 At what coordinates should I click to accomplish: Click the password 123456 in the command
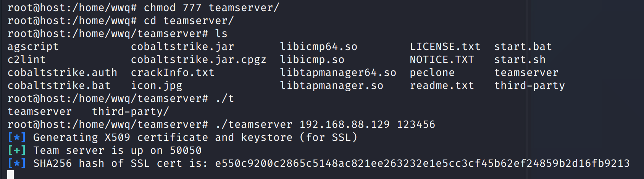416,125
